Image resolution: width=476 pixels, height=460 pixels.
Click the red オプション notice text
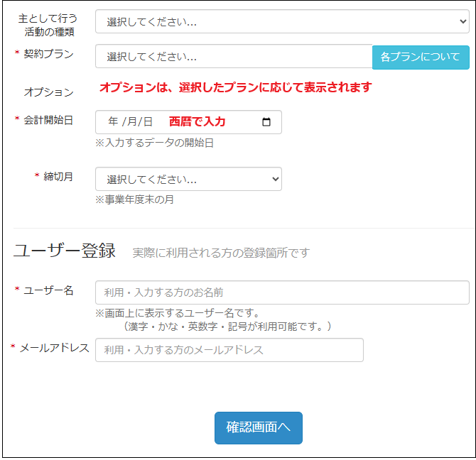tap(235, 87)
